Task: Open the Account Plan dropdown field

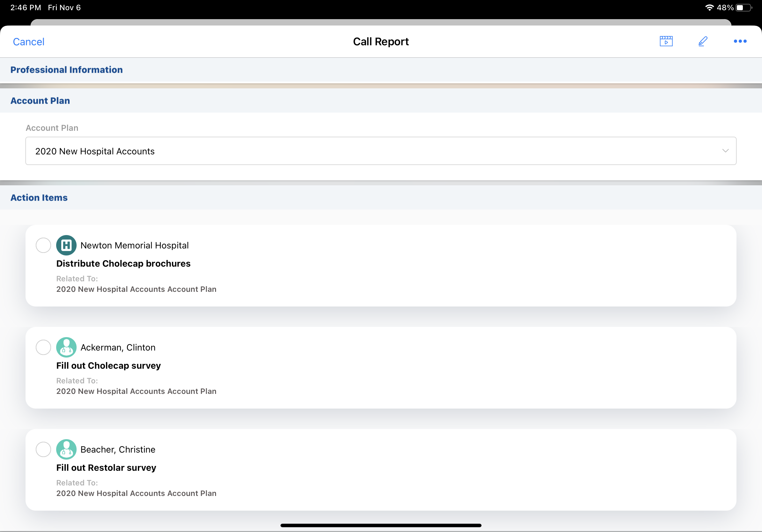Action: (380, 151)
